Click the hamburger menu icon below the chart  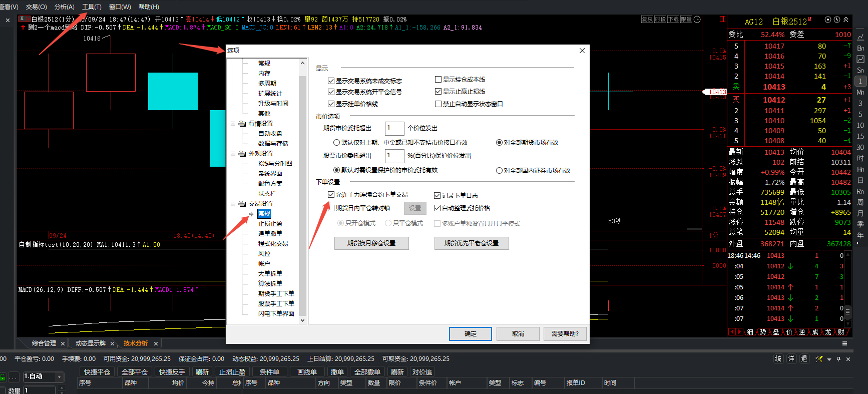click(x=844, y=343)
